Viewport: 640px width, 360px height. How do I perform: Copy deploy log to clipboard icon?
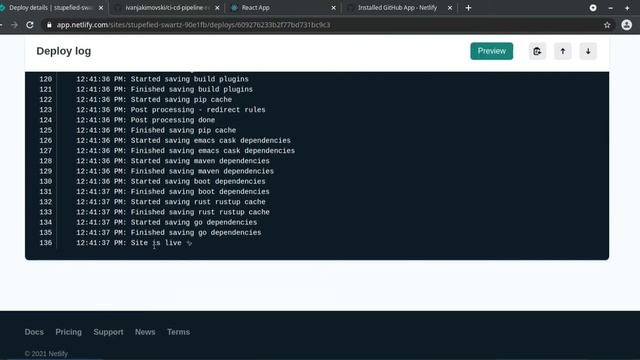(537, 51)
